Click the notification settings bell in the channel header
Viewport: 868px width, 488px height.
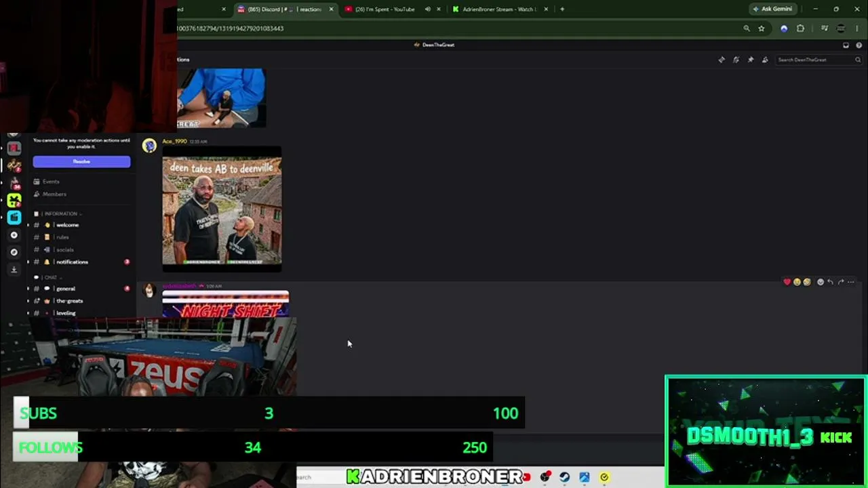pyautogui.click(x=736, y=60)
